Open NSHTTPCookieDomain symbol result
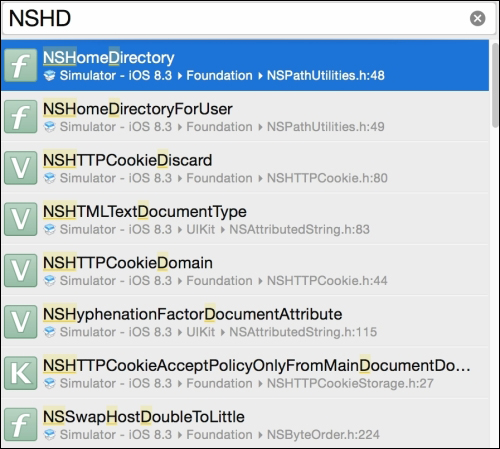Screen dimensions: 500x449 click(245, 271)
